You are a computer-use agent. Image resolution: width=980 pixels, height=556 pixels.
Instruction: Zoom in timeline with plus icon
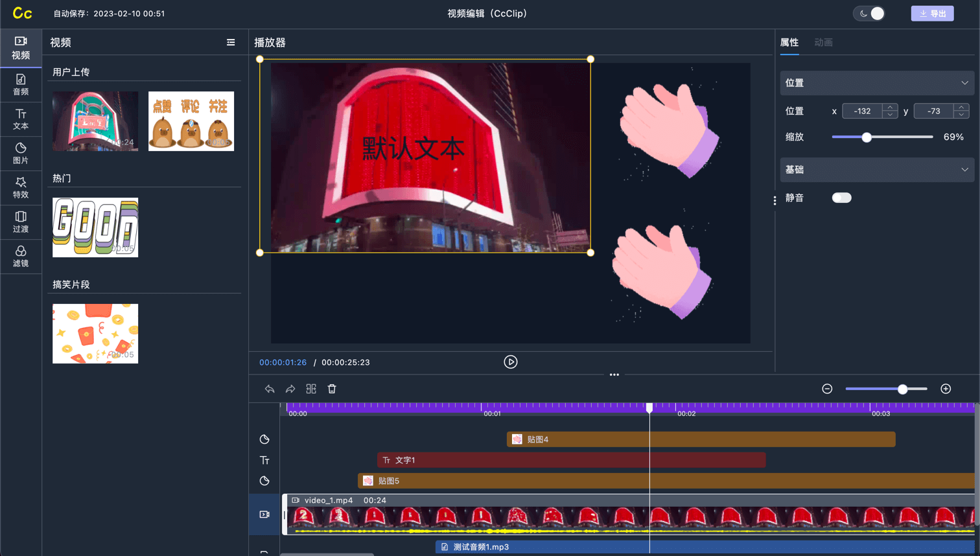tap(946, 389)
